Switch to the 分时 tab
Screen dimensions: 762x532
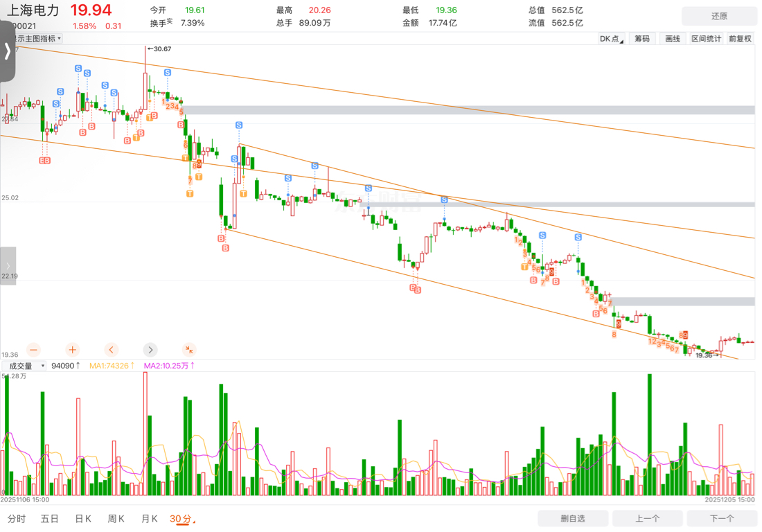click(17, 519)
